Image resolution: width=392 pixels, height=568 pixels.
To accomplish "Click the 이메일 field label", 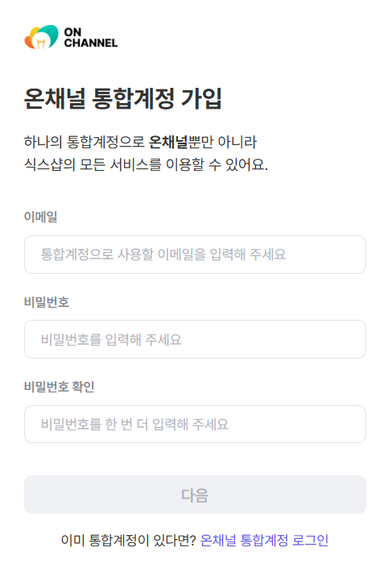I will [x=40, y=217].
